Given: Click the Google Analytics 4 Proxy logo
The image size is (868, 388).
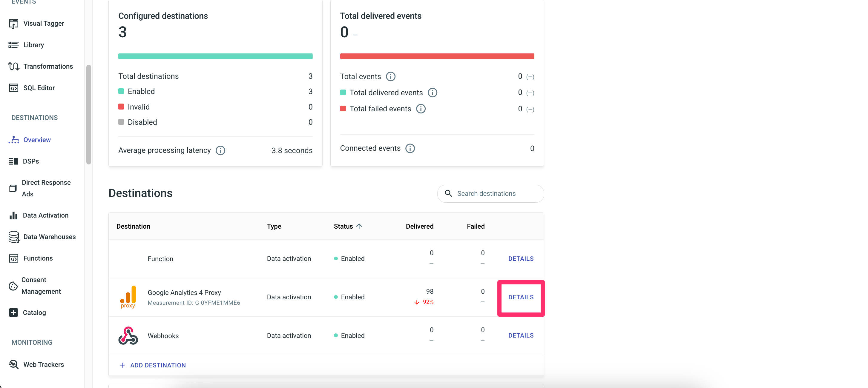Looking at the screenshot, I should [128, 297].
